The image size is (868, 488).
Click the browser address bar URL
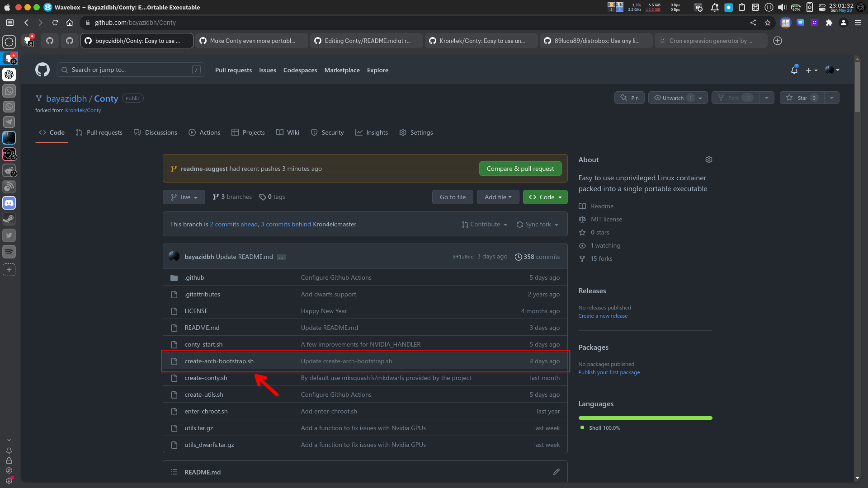(x=135, y=23)
